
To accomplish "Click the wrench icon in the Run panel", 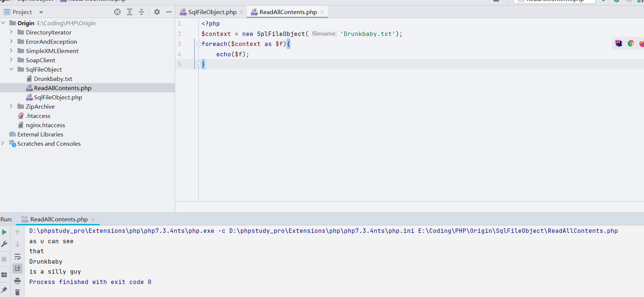I will (4, 244).
